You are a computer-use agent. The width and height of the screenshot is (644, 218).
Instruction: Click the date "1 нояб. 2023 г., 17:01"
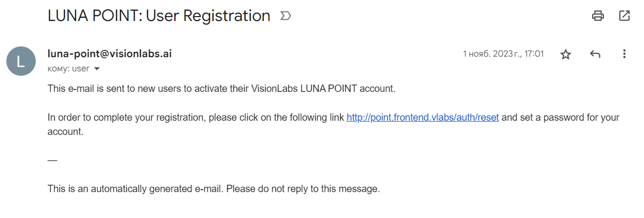pyautogui.click(x=503, y=54)
